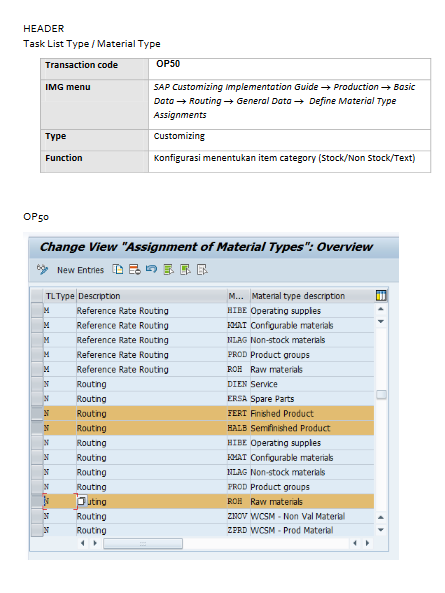445x593 pixels.
Task: Click upper scroll-down arrow below it
Action: 381,321
